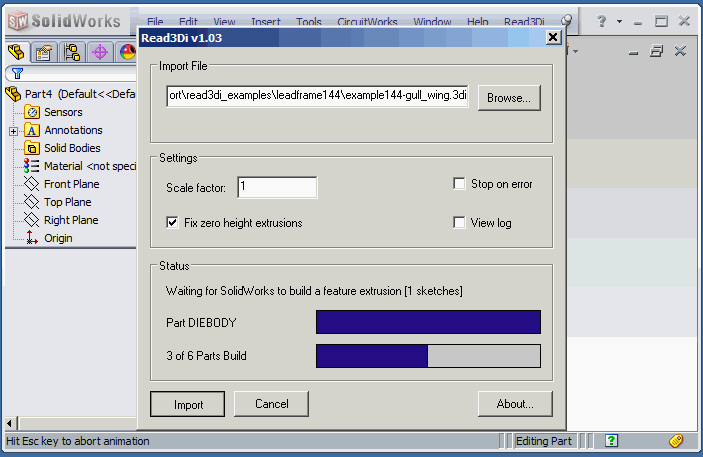Click the Front Plane icon
This screenshot has height=457, width=703.
click(31, 184)
